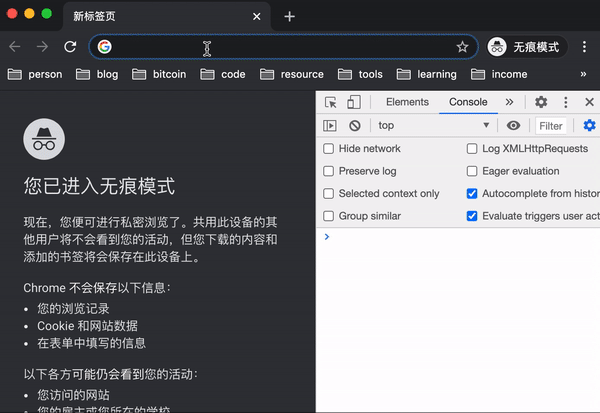The height and width of the screenshot is (413, 600).
Task: Click the 您已进入无痕模式 heading
Action: pos(99,186)
